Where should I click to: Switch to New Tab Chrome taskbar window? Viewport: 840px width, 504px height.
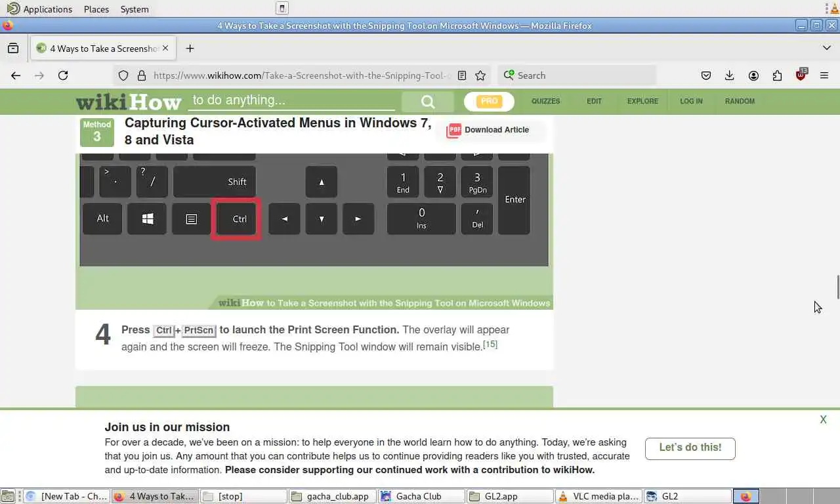[x=66, y=496]
